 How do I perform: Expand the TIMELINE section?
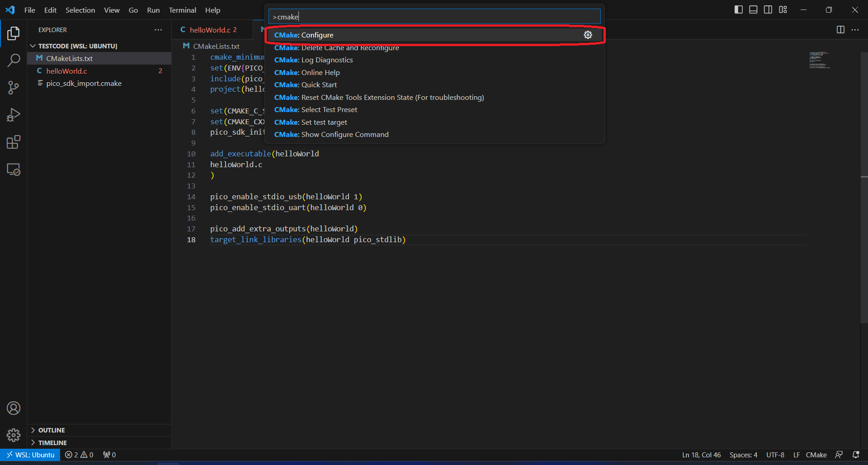coord(52,443)
